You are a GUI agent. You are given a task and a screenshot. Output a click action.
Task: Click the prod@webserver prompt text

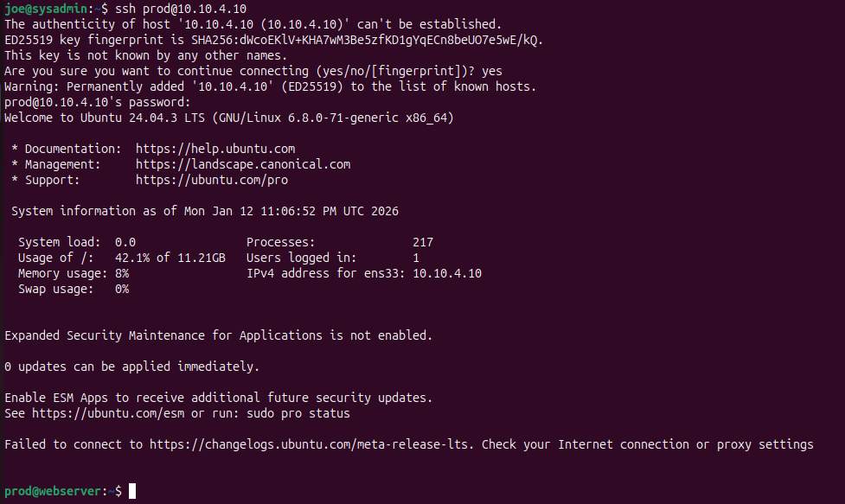tap(54, 491)
